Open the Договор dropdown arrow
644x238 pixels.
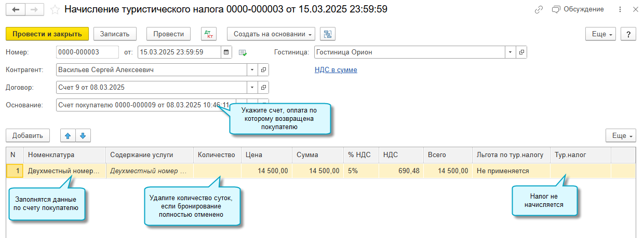[252, 87]
